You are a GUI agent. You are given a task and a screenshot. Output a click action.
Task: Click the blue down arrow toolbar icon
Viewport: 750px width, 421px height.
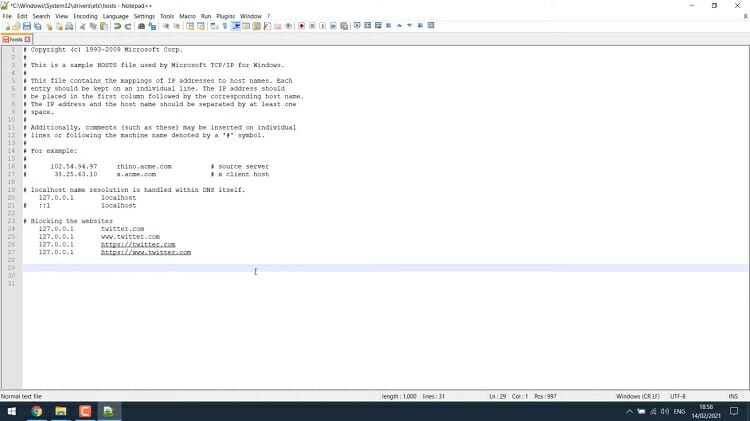tap(409, 25)
